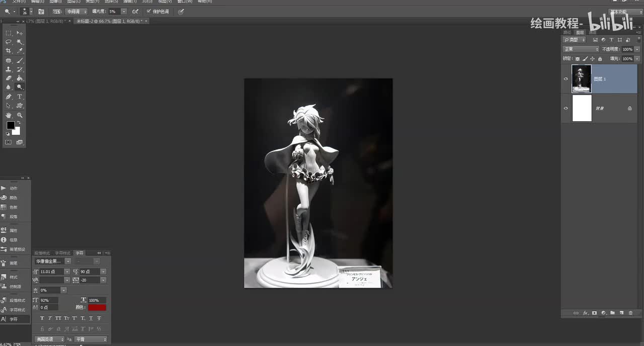Screen dimensions: 644x346
Task: Open the 信息 panel
Action: [14, 240]
